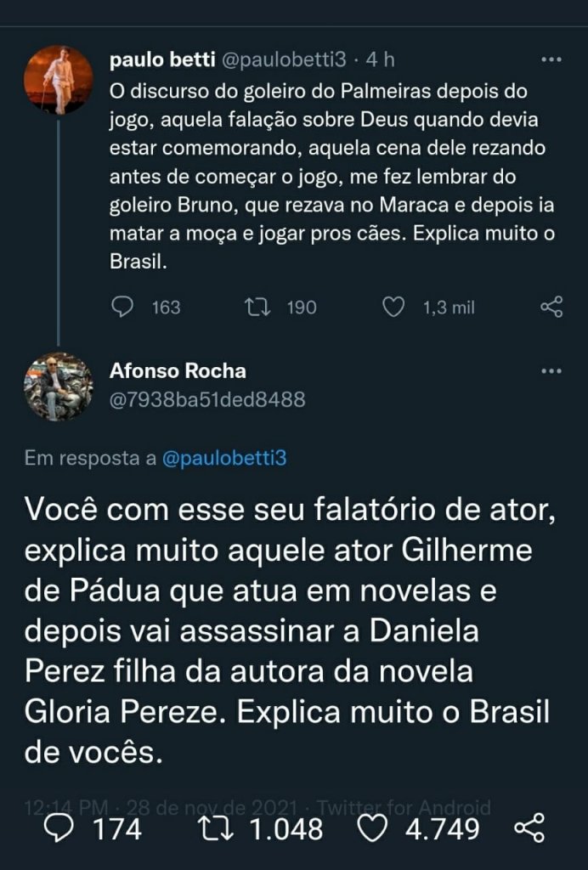
Task: Open paulo betti's profile picture
Action: tap(59, 81)
